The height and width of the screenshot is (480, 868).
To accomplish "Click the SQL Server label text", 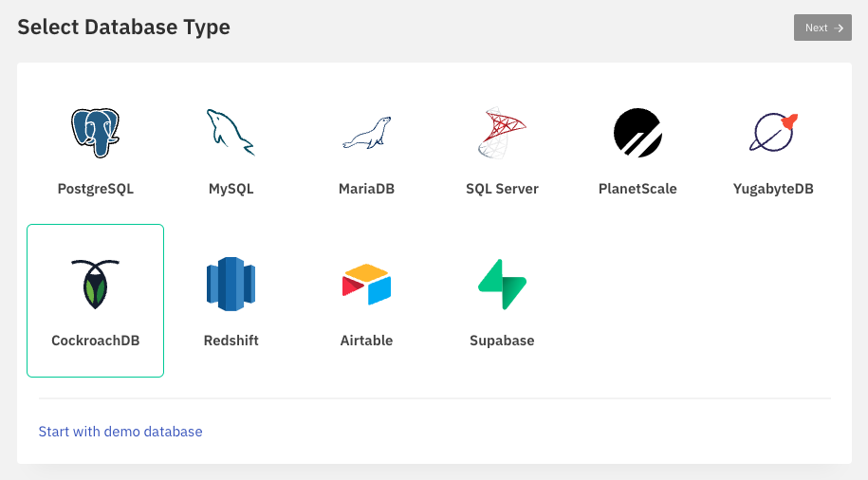I will 502,189.
